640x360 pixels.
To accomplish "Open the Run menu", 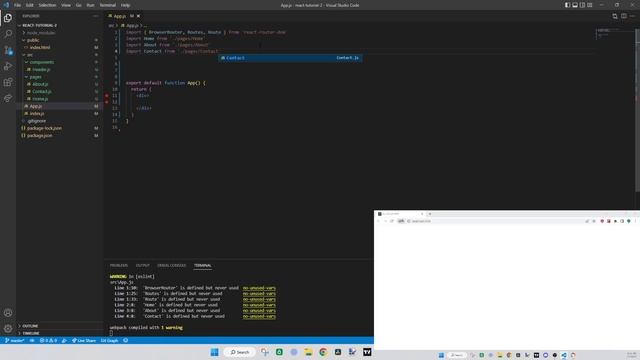I will (x=90, y=5).
